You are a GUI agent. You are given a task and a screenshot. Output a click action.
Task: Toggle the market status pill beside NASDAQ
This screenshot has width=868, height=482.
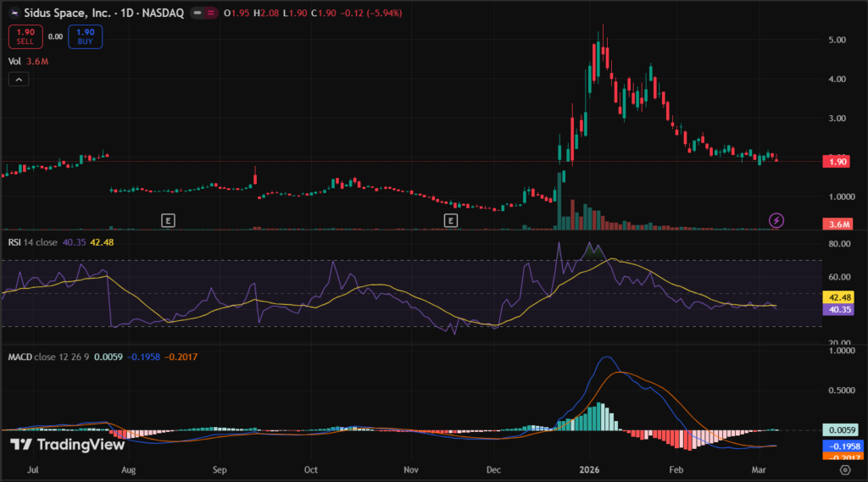tap(202, 14)
